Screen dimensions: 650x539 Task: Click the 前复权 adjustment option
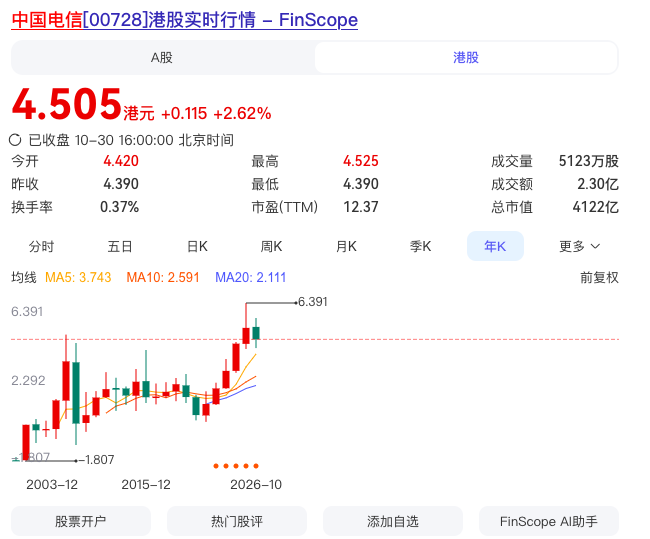[x=599, y=277]
